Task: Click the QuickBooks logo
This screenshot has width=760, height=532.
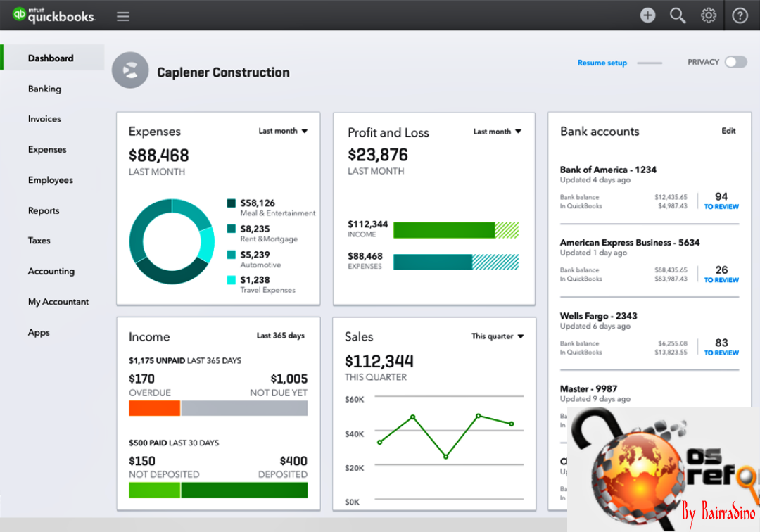Action: tap(53, 15)
